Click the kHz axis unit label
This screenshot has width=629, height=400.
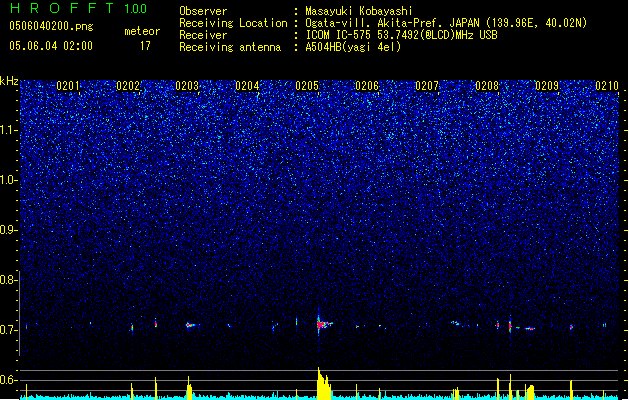click(9, 81)
